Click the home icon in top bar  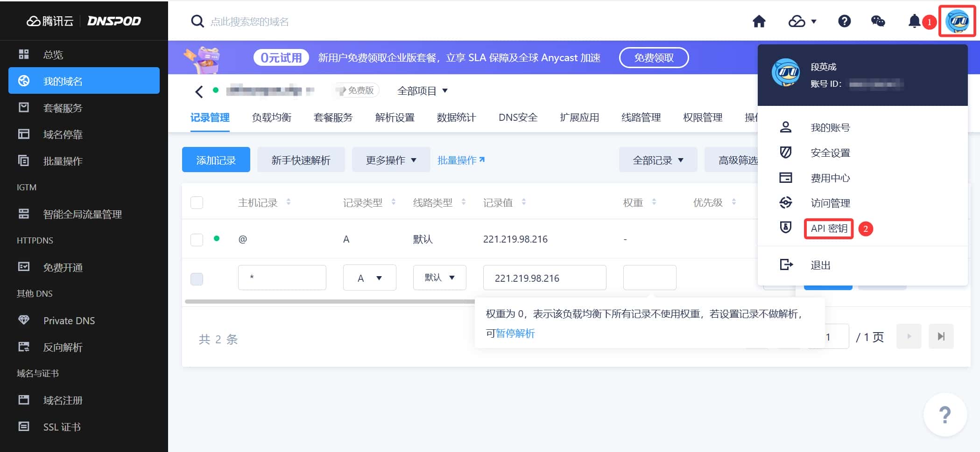759,21
